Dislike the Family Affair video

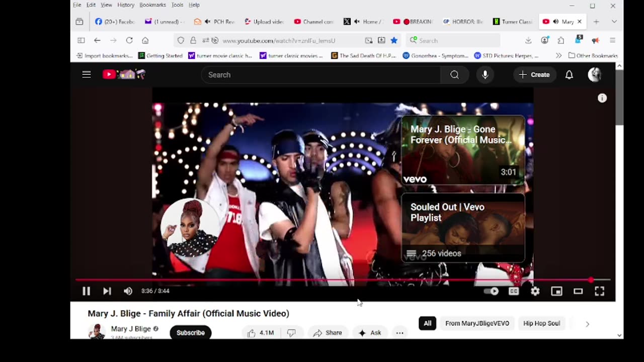coord(291,333)
